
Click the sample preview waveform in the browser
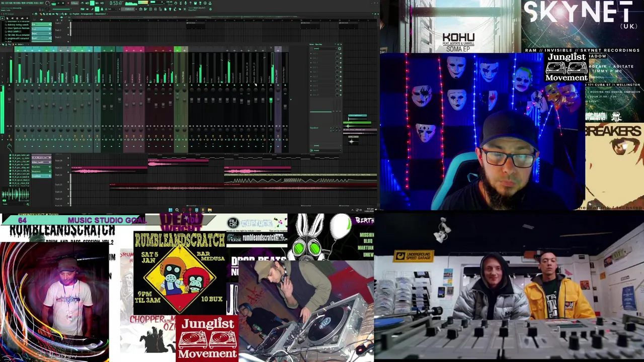pos(16,194)
